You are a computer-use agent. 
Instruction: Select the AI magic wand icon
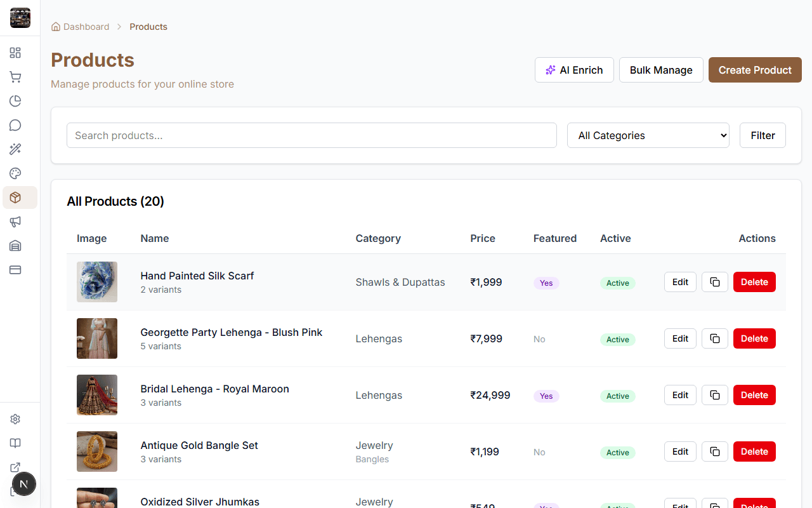tap(15, 149)
